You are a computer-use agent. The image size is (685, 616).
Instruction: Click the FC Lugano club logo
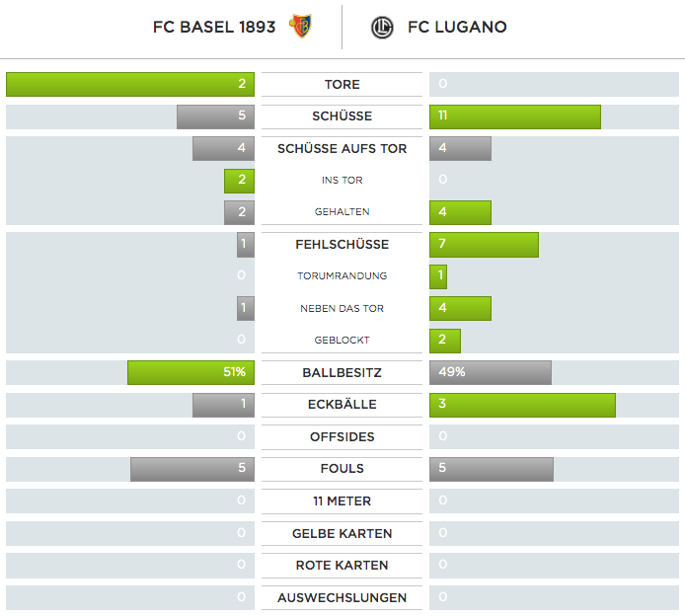[x=382, y=28]
